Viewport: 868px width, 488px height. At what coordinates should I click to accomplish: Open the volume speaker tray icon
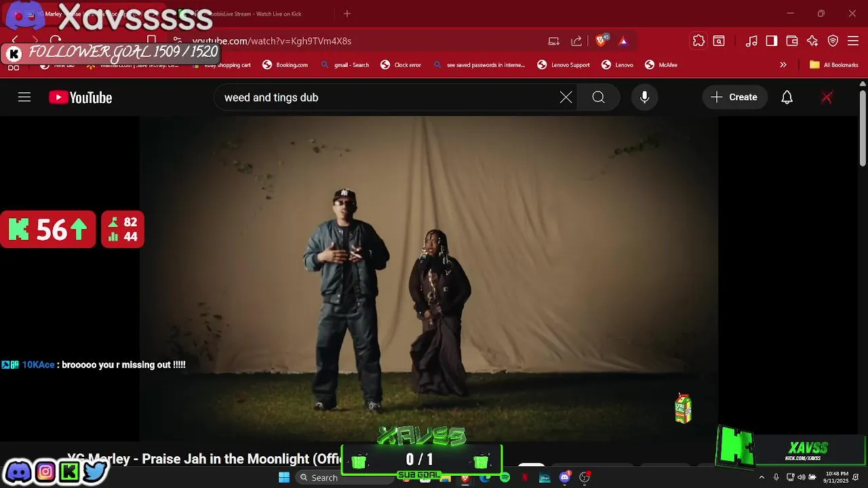coord(802,478)
